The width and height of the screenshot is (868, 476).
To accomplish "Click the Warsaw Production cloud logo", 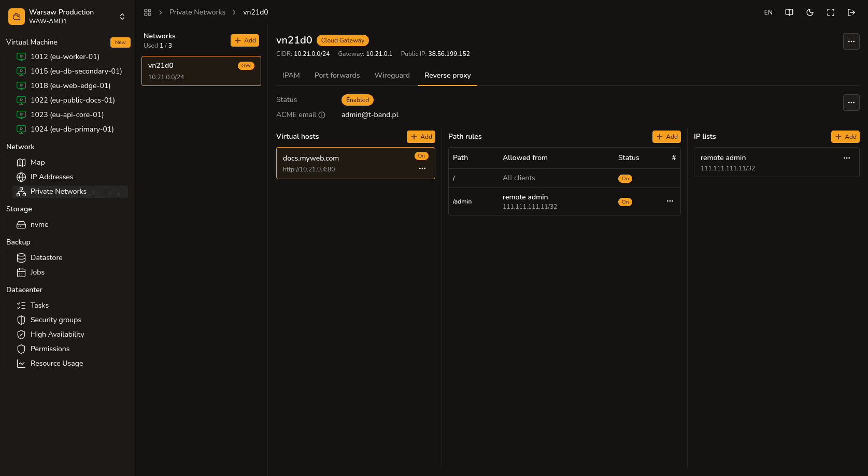I will click(x=17, y=17).
